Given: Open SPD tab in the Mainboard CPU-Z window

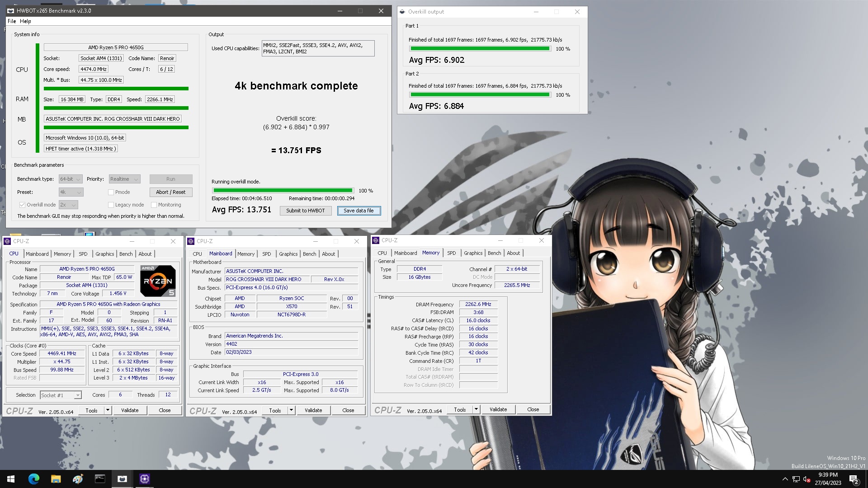Looking at the screenshot, I should pos(267,254).
